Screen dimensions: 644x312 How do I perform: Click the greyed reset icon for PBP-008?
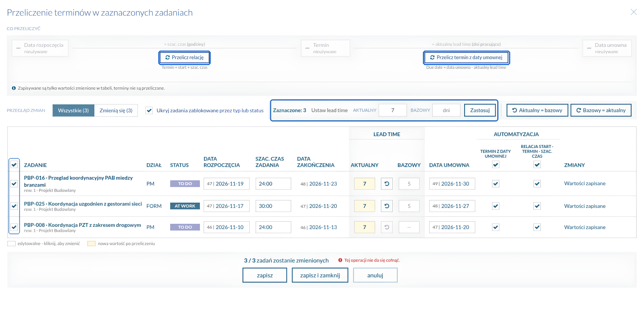click(387, 227)
